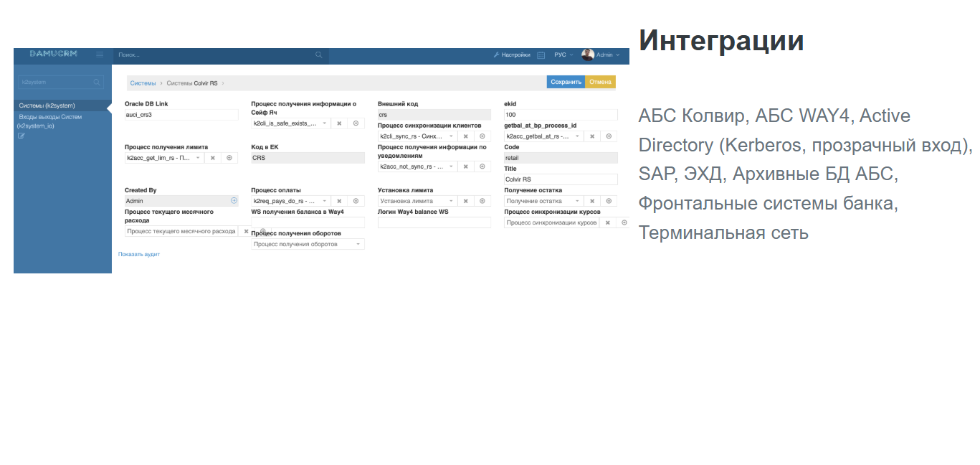Click the edit pencil icon in sidebar
The height and width of the screenshot is (465, 980).
pos(22,135)
